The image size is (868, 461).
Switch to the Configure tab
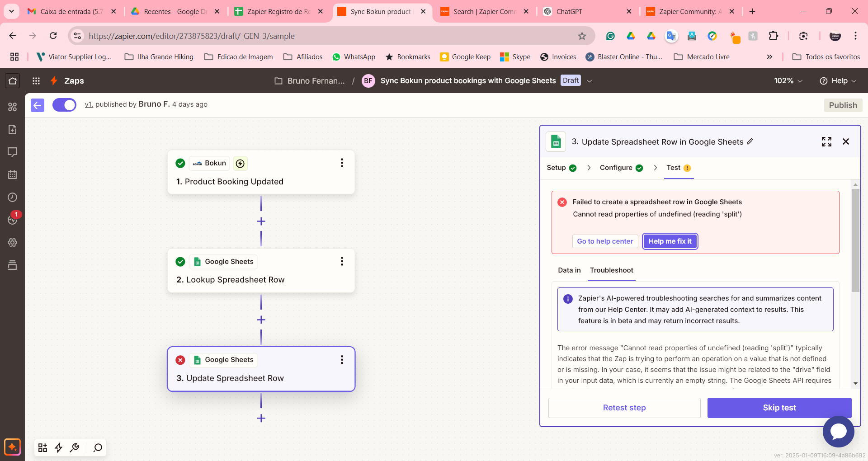(x=621, y=168)
